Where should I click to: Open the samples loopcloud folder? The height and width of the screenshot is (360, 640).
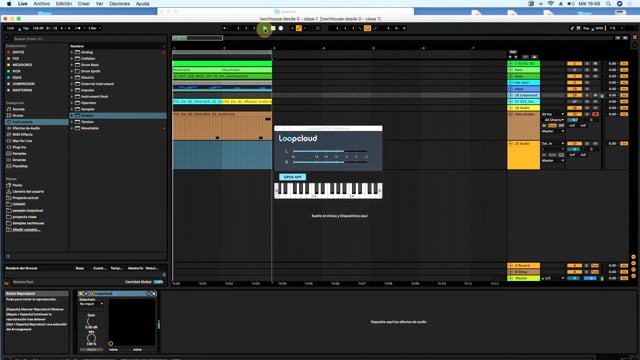pos(27,211)
